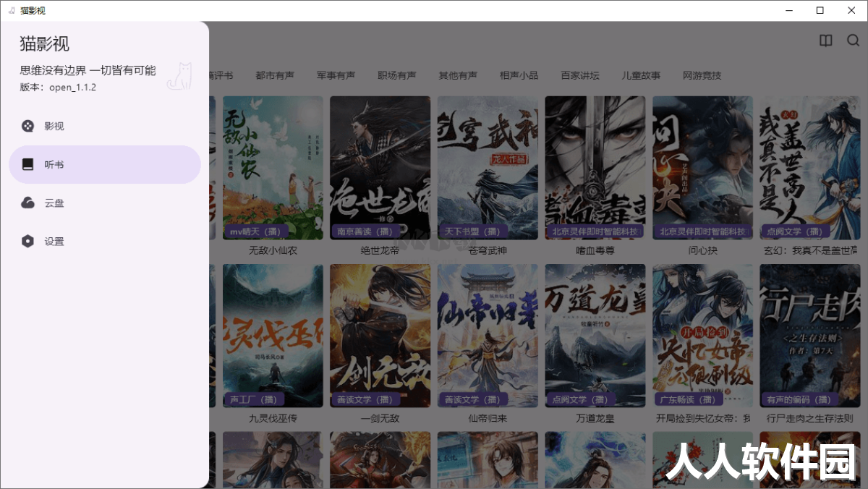Switch to the 儿童故事 tab
Screen dimensions: 868x489
coord(641,75)
